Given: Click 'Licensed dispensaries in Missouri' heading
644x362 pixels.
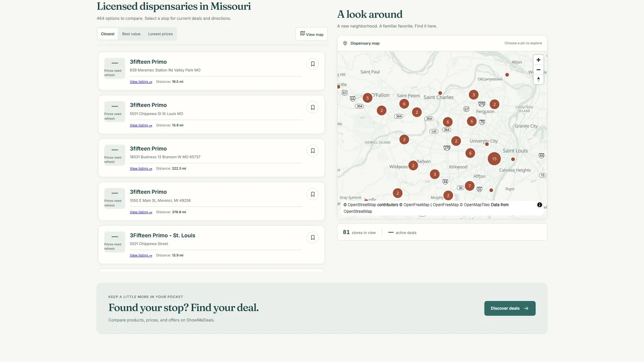Looking at the screenshot, I should (x=173, y=6).
